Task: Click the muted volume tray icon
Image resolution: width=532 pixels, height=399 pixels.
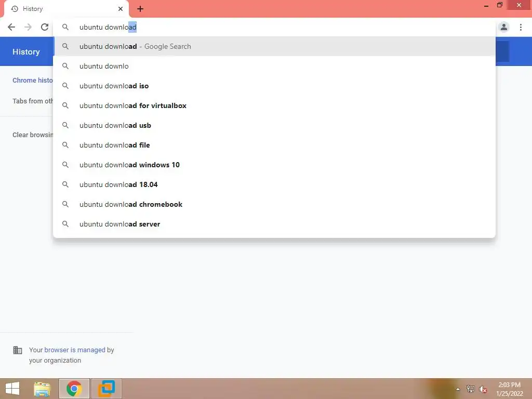Action: click(x=483, y=389)
